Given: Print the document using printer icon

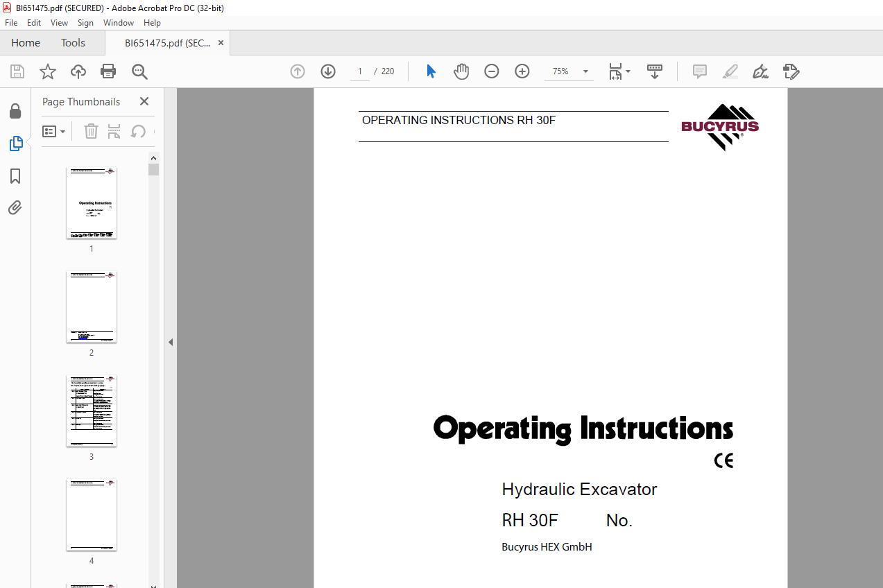Looking at the screenshot, I should coord(108,71).
